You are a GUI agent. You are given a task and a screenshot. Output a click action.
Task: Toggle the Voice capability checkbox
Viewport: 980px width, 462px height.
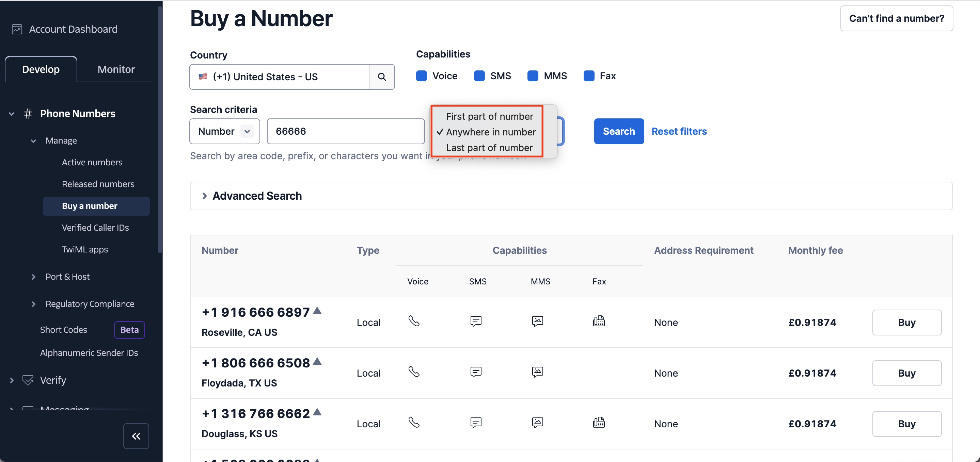[x=422, y=76]
